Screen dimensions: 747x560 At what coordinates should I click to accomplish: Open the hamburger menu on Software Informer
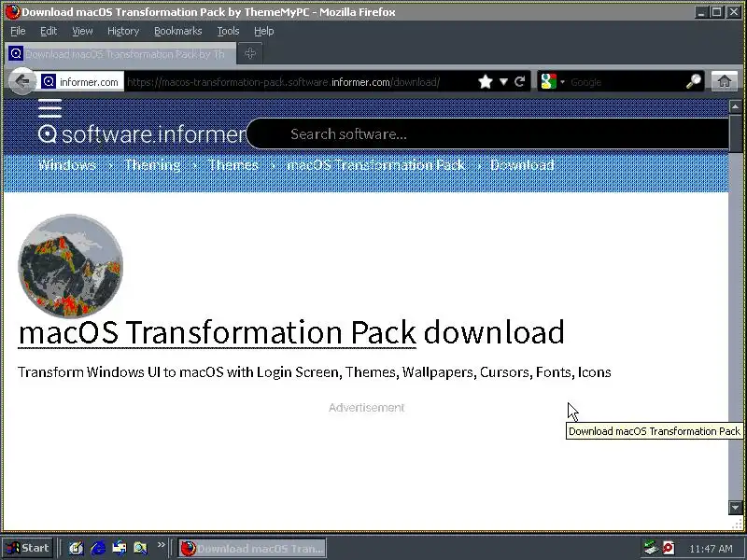[x=50, y=108]
